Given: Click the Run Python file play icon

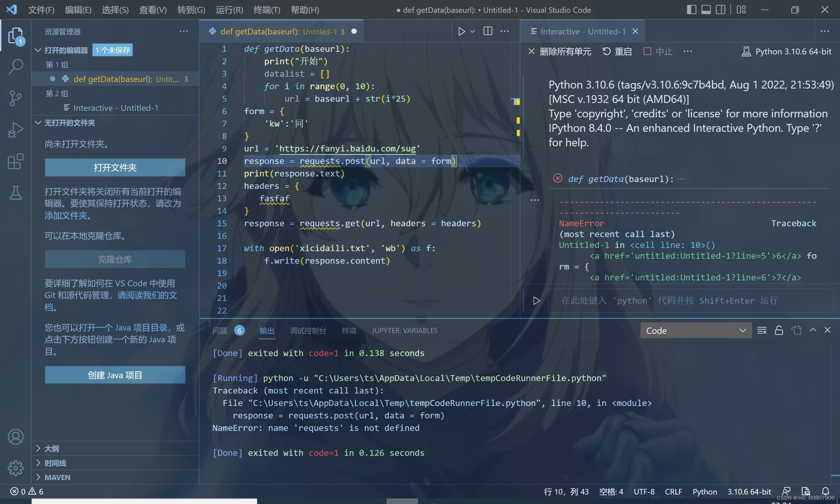Looking at the screenshot, I should pyautogui.click(x=461, y=31).
